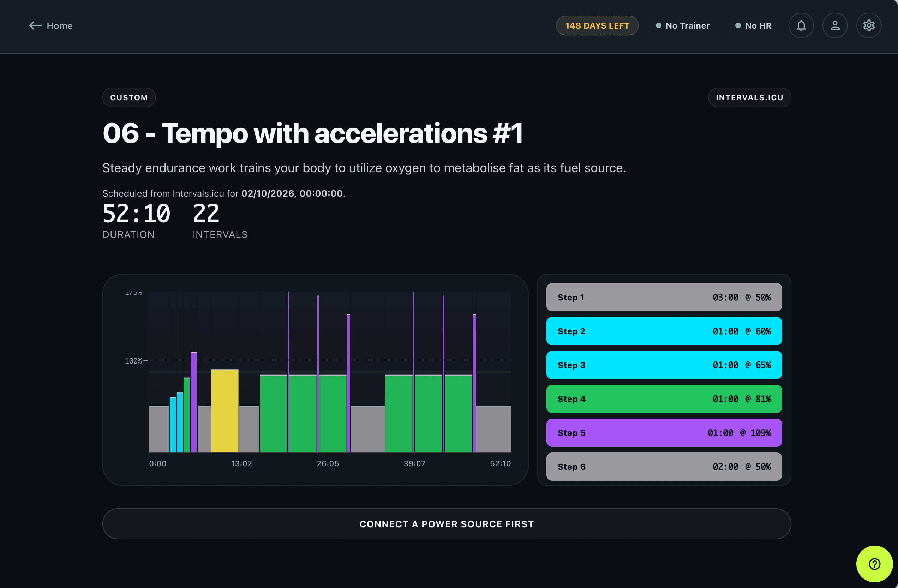898x588 pixels.
Task: Open the settings gear
Action: click(x=869, y=26)
